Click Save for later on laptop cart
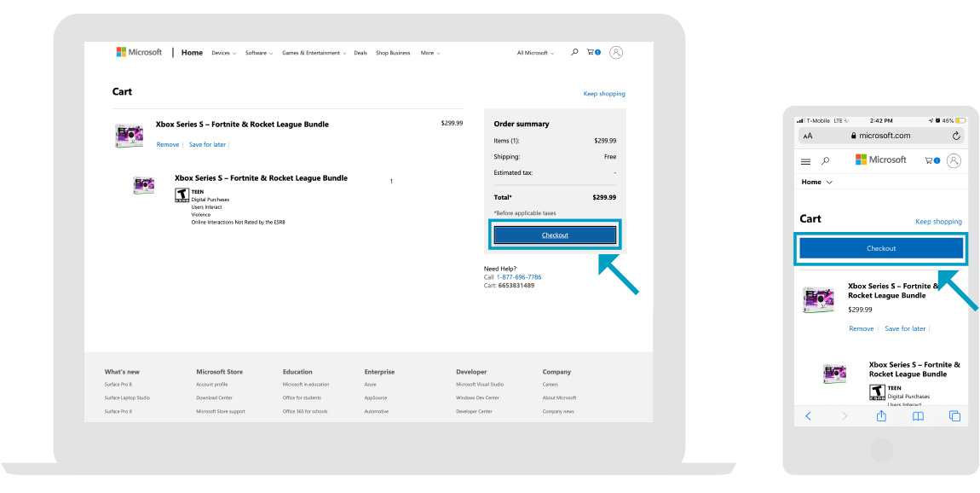This screenshot has height=493, width=980. (x=207, y=144)
